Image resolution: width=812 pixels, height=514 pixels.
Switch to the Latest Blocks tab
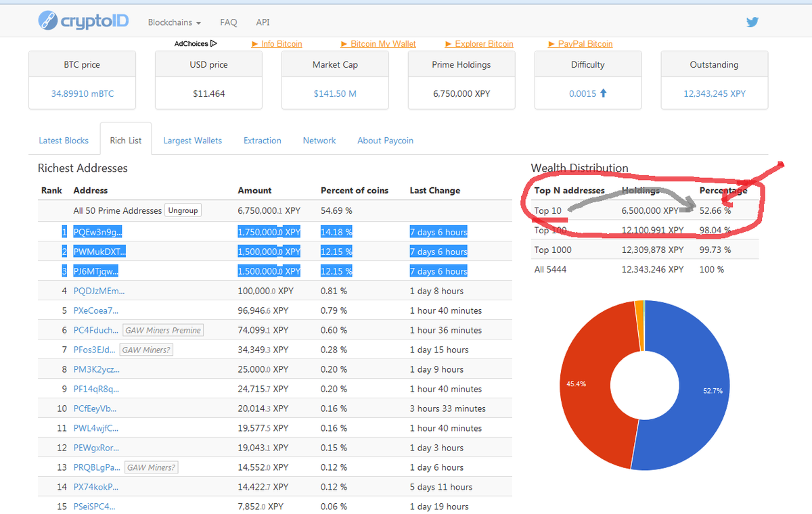(64, 141)
